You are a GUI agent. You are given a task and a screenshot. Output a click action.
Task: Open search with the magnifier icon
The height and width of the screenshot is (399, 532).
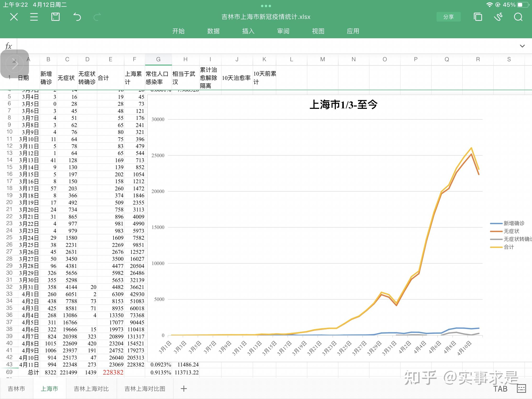click(518, 17)
